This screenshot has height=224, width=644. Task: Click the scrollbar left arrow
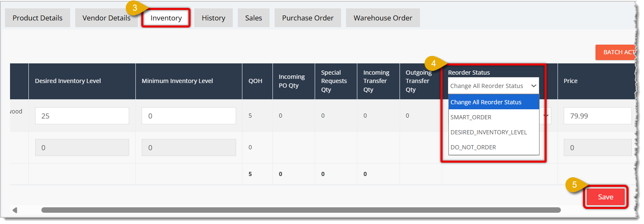coord(15,210)
